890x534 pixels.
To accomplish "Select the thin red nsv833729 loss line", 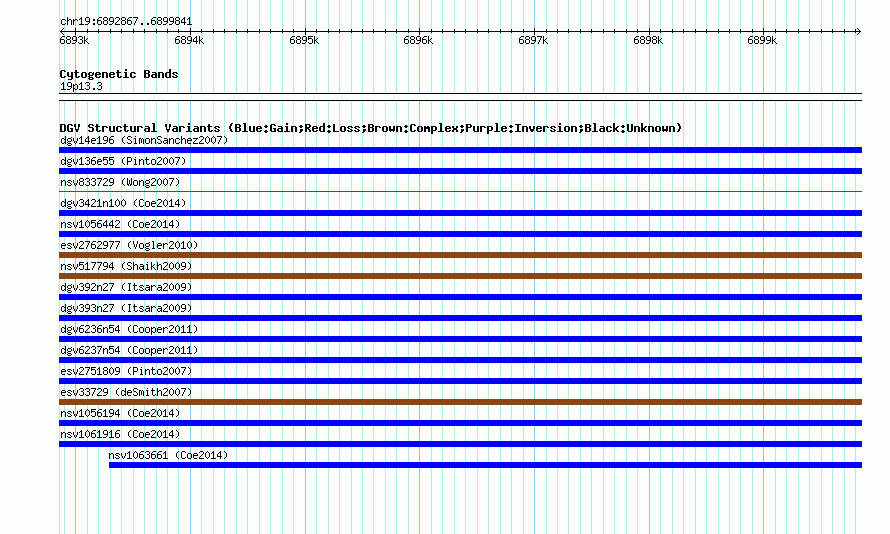I will click(460, 192).
